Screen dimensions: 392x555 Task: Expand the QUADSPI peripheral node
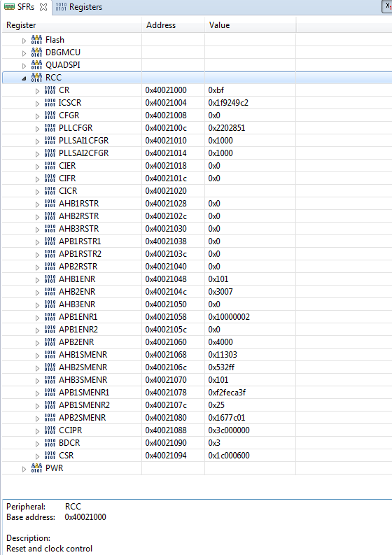(24, 66)
